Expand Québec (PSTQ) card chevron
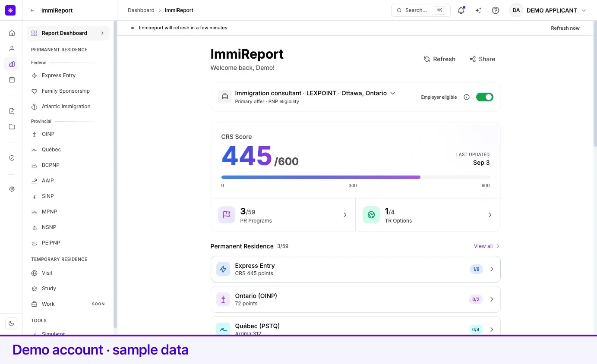This screenshot has height=364, width=597. pos(492,329)
